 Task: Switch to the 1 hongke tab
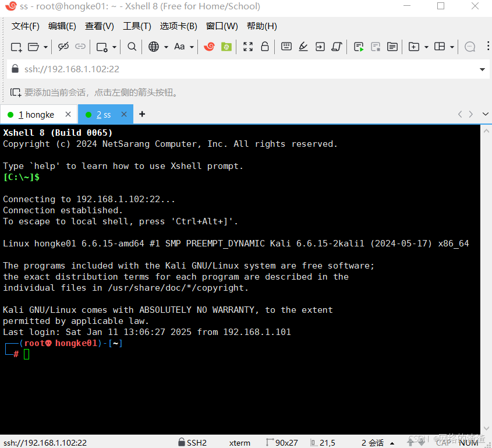pos(36,115)
